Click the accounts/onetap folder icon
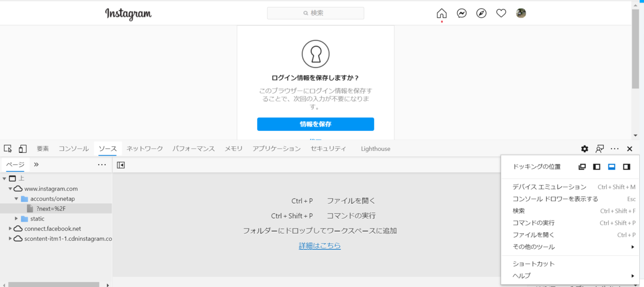Image resolution: width=644 pixels, height=287 pixels. (x=24, y=198)
